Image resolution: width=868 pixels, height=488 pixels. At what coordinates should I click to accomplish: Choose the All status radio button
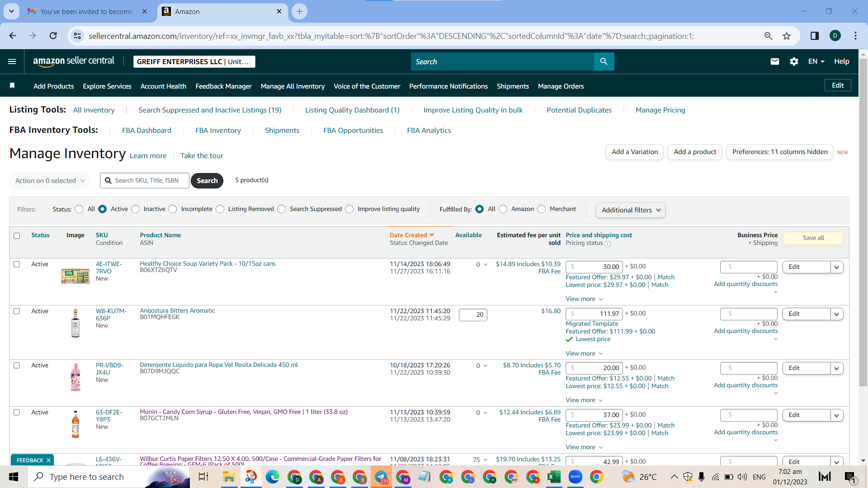pyautogui.click(x=79, y=209)
